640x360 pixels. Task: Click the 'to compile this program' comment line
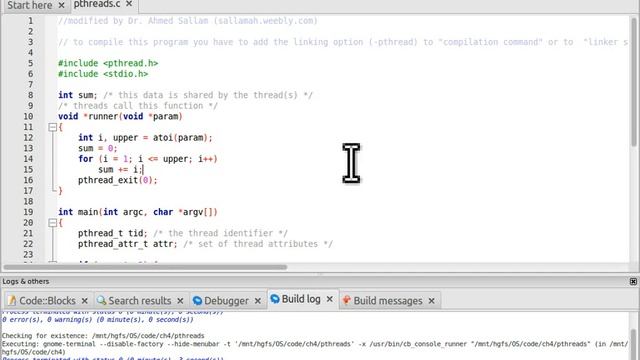pos(343,42)
